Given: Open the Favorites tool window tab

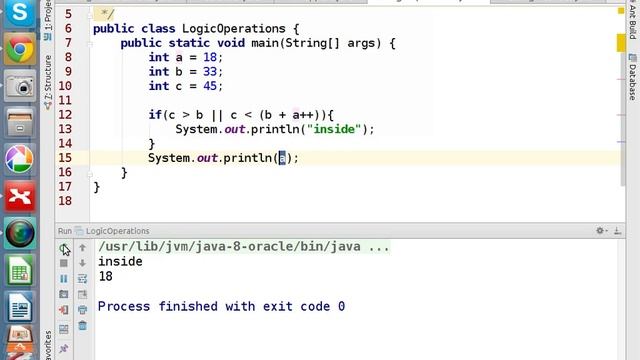Looking at the screenshot, I should [x=48, y=345].
